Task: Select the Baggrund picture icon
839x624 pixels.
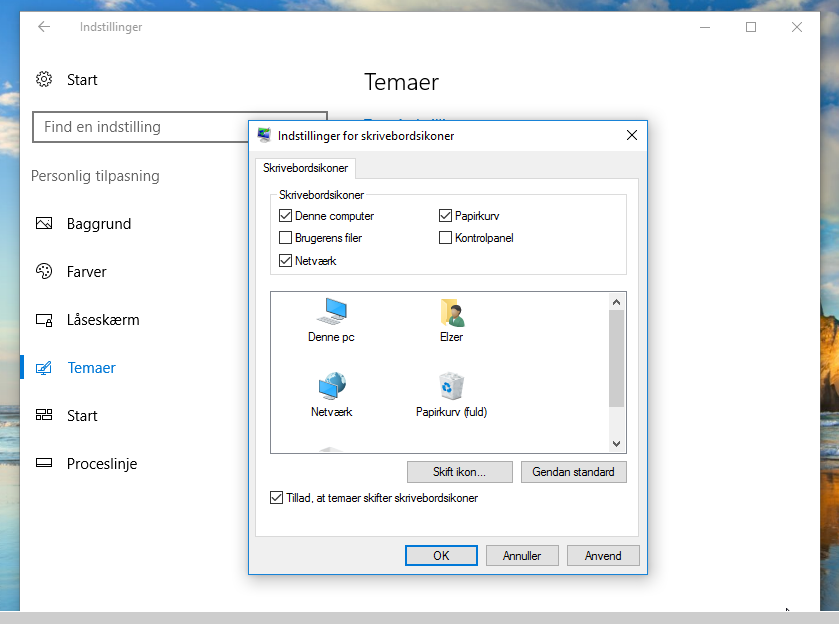Action: click(x=44, y=223)
